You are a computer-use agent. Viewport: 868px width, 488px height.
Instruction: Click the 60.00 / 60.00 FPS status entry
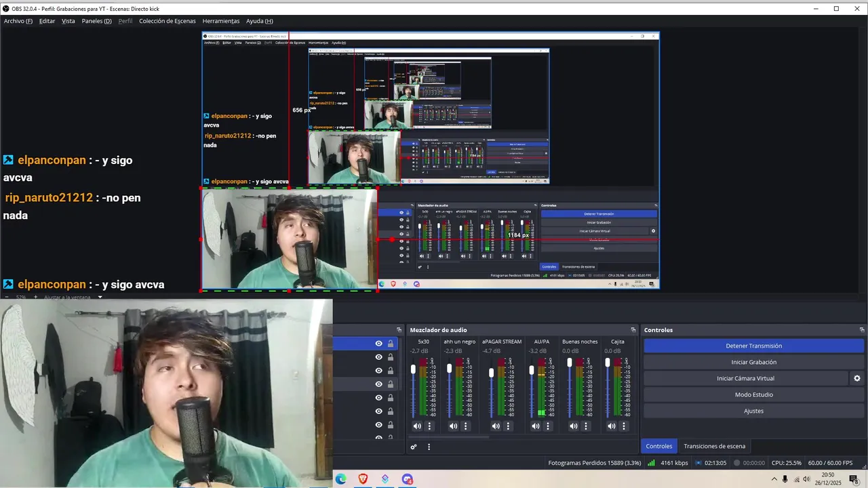coord(831,463)
